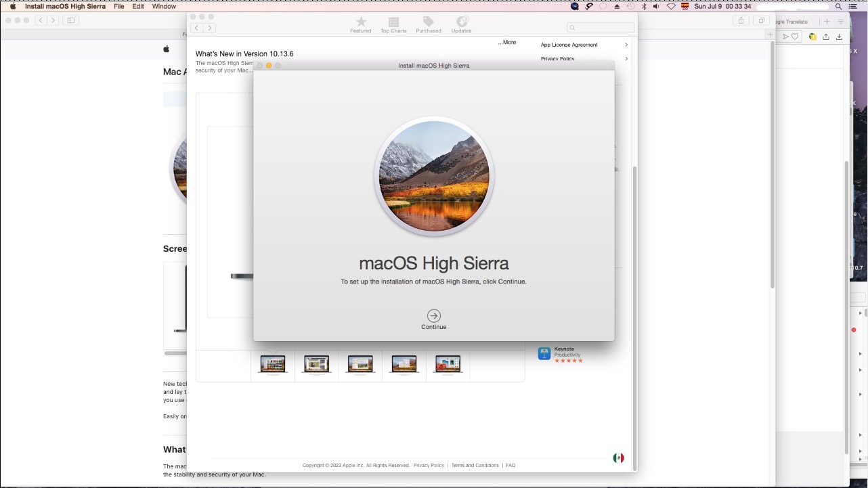Screen dimensions: 868x488
Task: Open a new tab beside Google Translate
Action: (827, 22)
